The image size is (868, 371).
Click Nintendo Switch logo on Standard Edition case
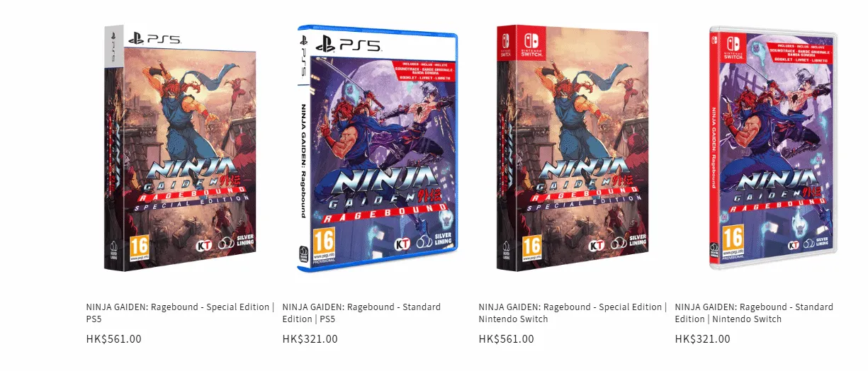(x=734, y=45)
